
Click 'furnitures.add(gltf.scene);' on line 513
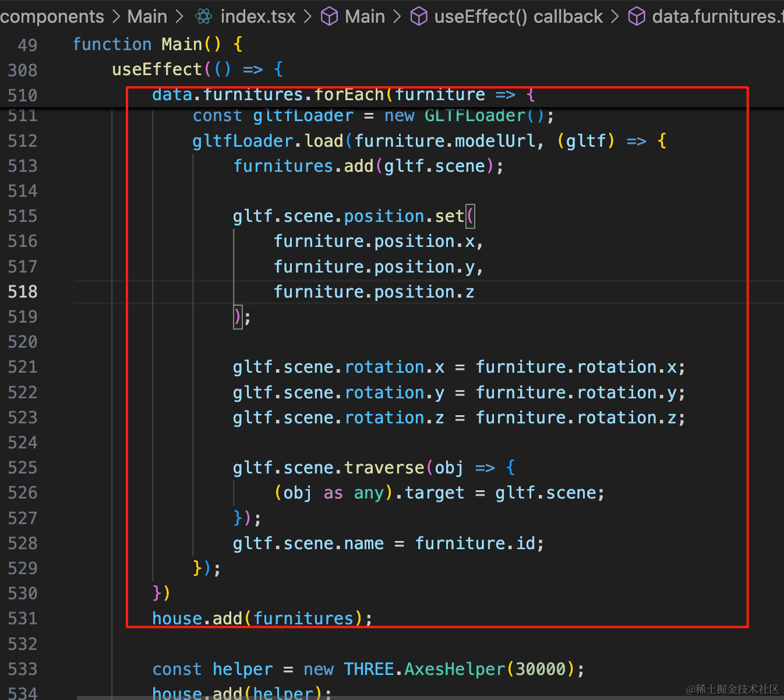(x=368, y=166)
